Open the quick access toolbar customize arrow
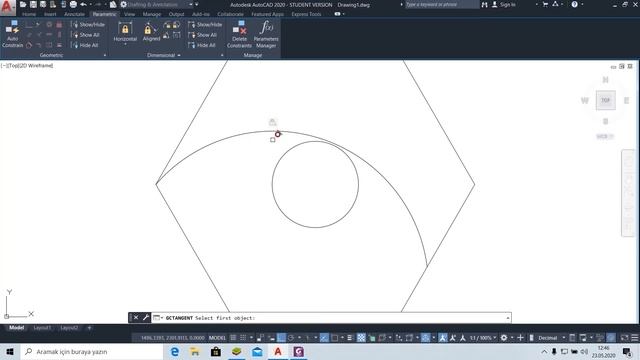The width and height of the screenshot is (640, 360). coord(196,4)
